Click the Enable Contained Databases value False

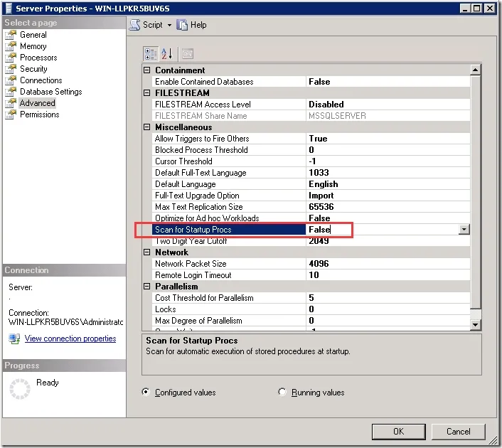pyautogui.click(x=319, y=82)
